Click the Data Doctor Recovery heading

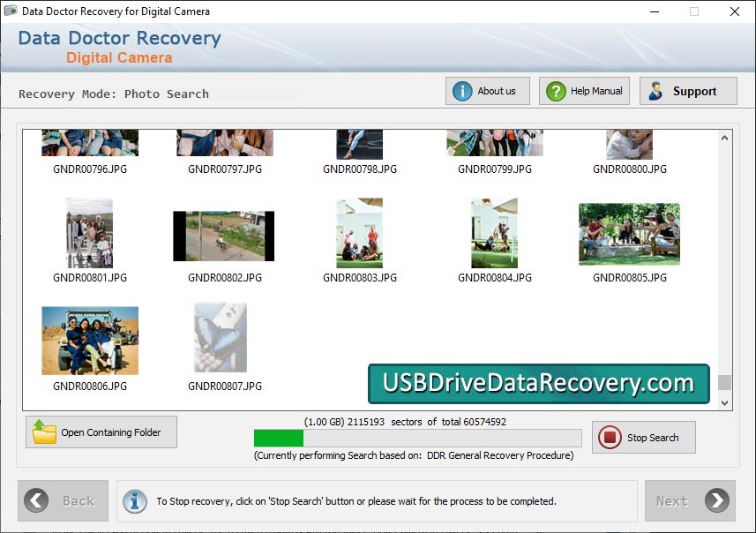tap(120, 38)
